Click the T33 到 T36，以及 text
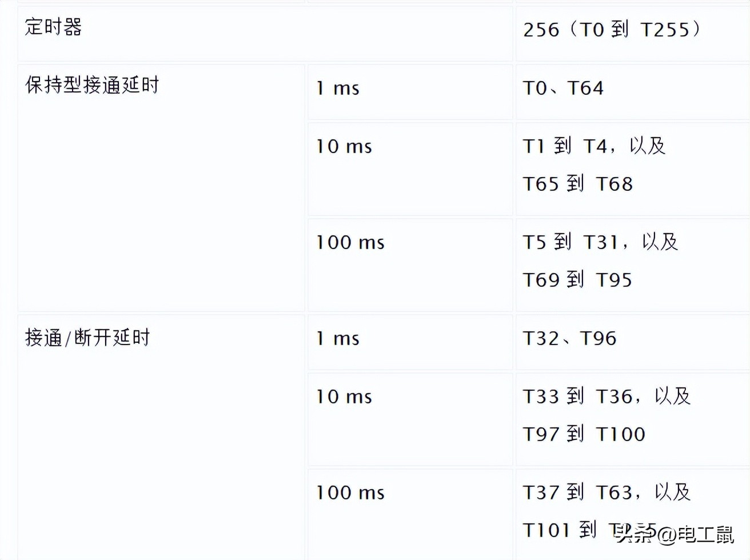This screenshot has height=560, width=750. 607,396
